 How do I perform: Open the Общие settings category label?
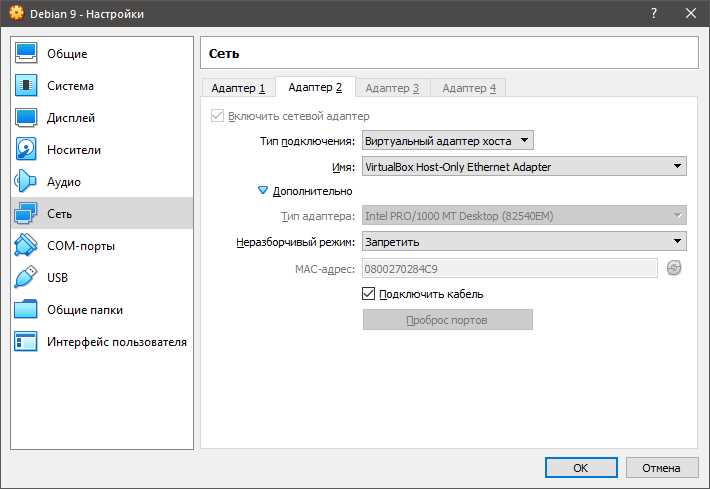(x=67, y=53)
